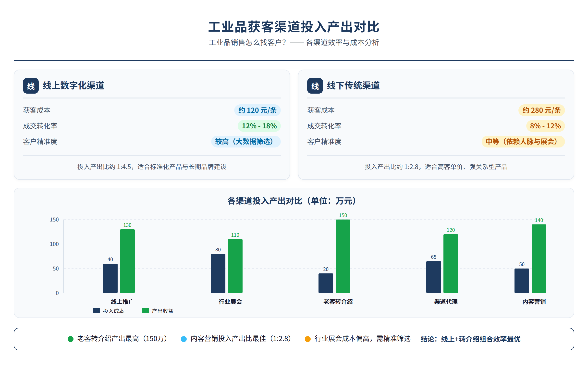Click chart title 各渠道投入产出对比（单位：万元）
Screen dimensions: 588x392
click(x=294, y=201)
